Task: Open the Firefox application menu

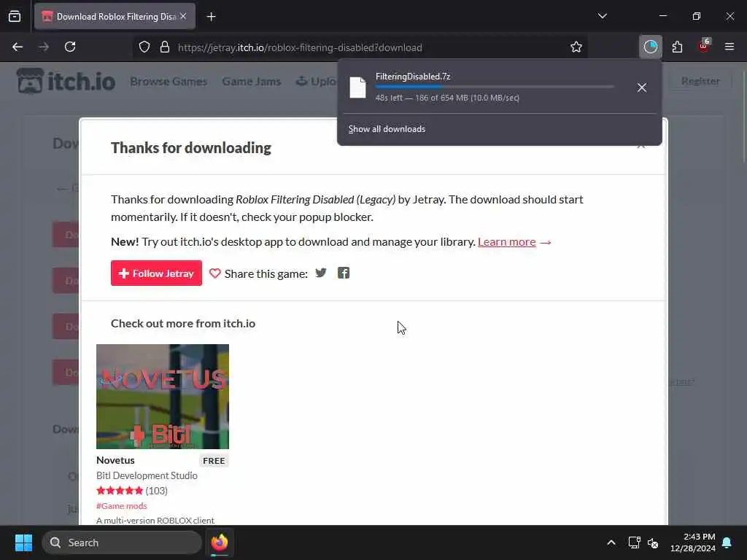Action: pos(729,47)
